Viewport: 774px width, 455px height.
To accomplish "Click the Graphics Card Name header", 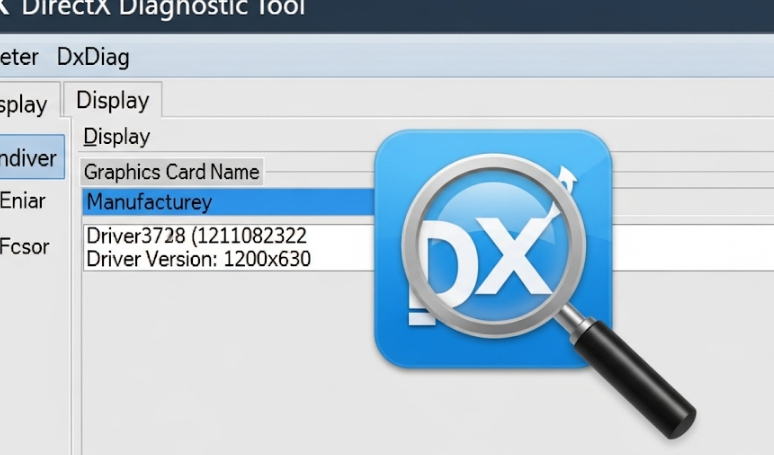I will [171, 172].
